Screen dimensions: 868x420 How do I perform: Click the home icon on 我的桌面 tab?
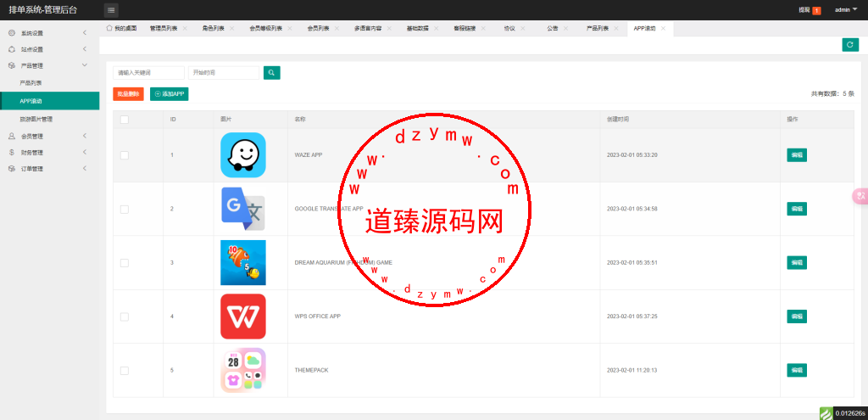coord(109,28)
